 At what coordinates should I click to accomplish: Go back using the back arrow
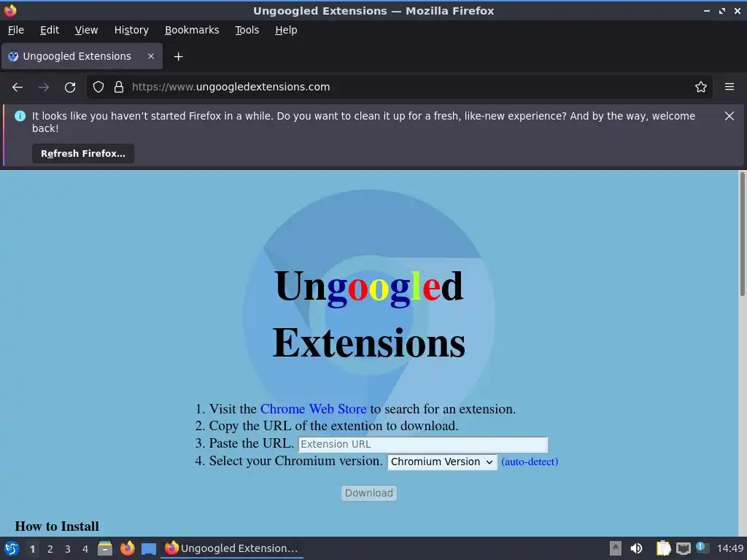pos(18,87)
